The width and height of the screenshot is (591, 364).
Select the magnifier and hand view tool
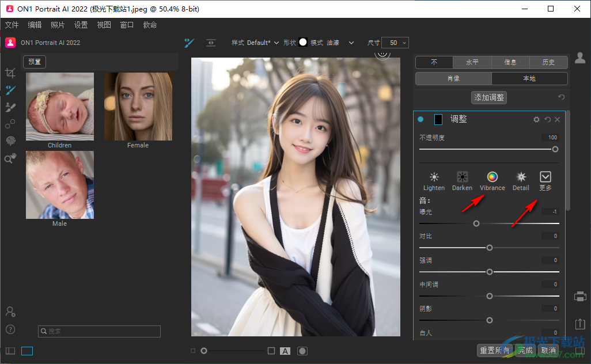click(10, 158)
